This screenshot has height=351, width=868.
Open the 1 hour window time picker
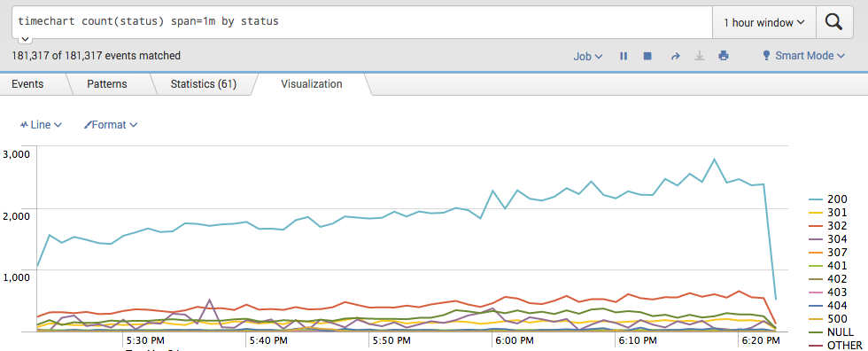(763, 23)
